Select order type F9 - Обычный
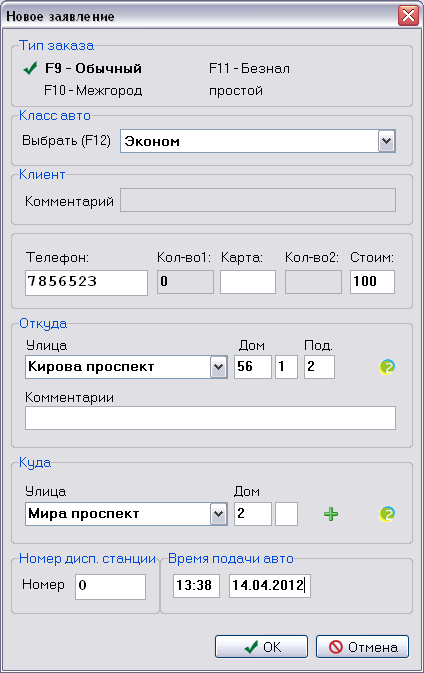424x673 pixels. [93, 68]
